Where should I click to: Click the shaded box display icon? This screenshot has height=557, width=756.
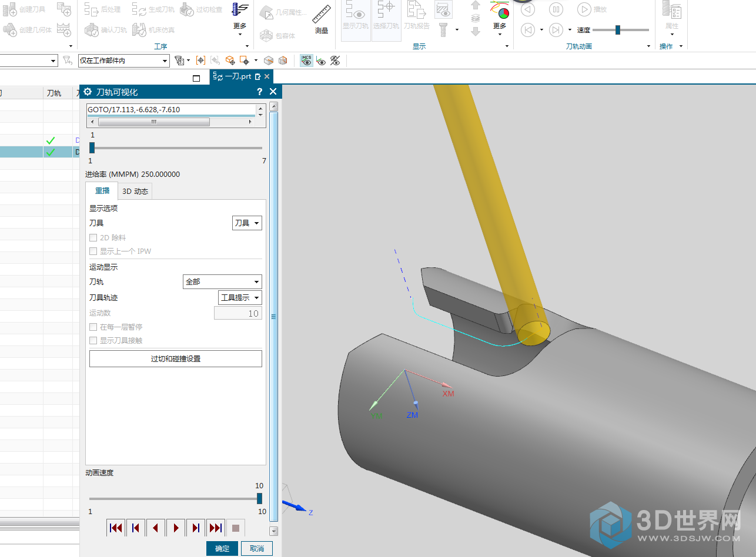[x=269, y=60]
